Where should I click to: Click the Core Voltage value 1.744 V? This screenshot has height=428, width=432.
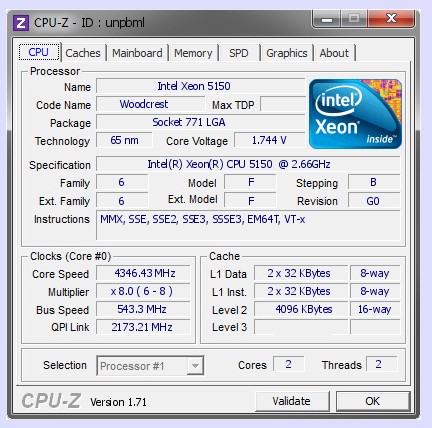click(269, 140)
